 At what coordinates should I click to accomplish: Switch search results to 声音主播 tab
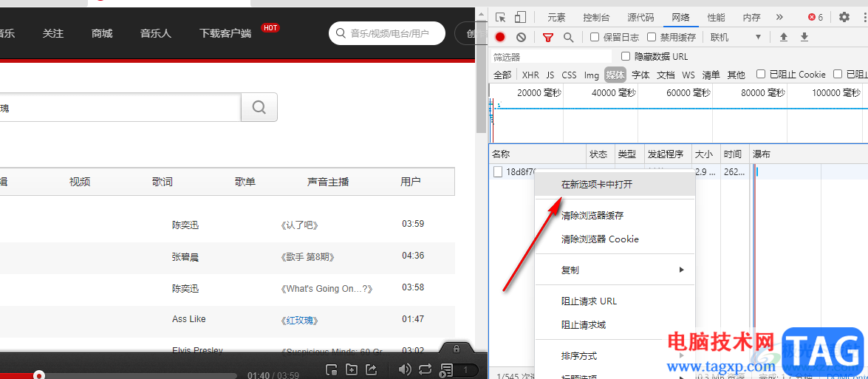click(328, 182)
